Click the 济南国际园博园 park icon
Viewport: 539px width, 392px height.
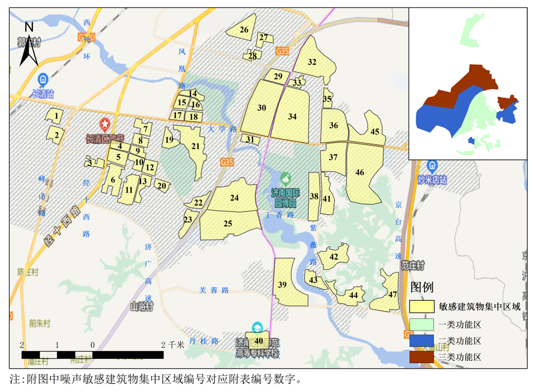(x=285, y=179)
